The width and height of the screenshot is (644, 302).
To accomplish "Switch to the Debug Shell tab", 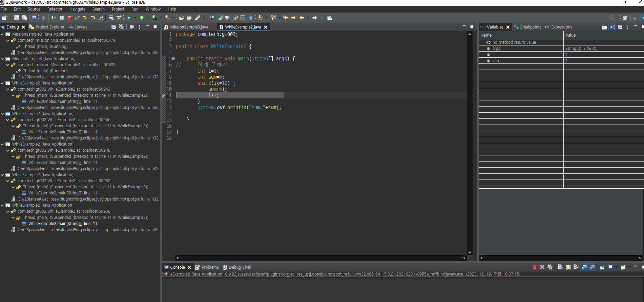I will pyautogui.click(x=237, y=267).
